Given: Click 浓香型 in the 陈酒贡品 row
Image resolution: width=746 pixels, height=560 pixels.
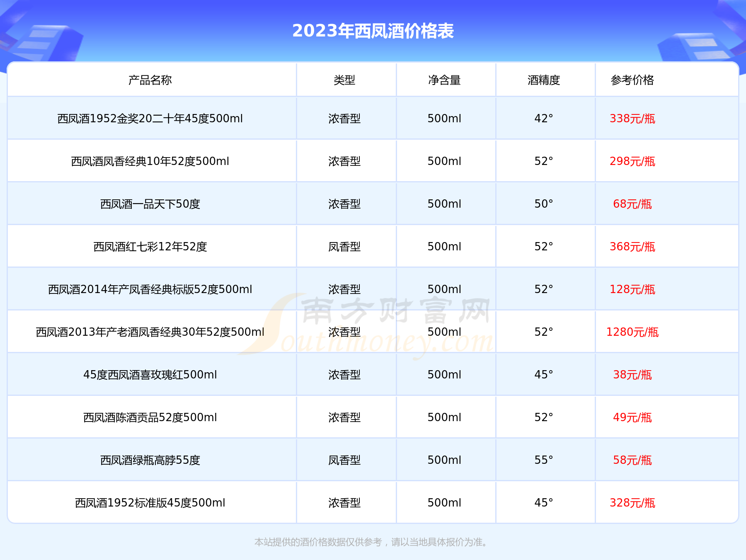Looking at the screenshot, I should coord(344,417).
